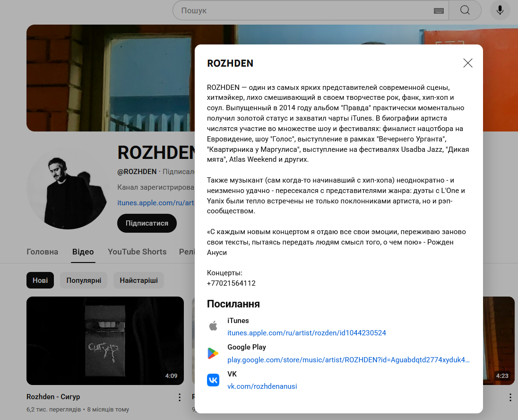Filter videos by Популярні
The height and width of the screenshot is (420, 518).
[x=84, y=280]
